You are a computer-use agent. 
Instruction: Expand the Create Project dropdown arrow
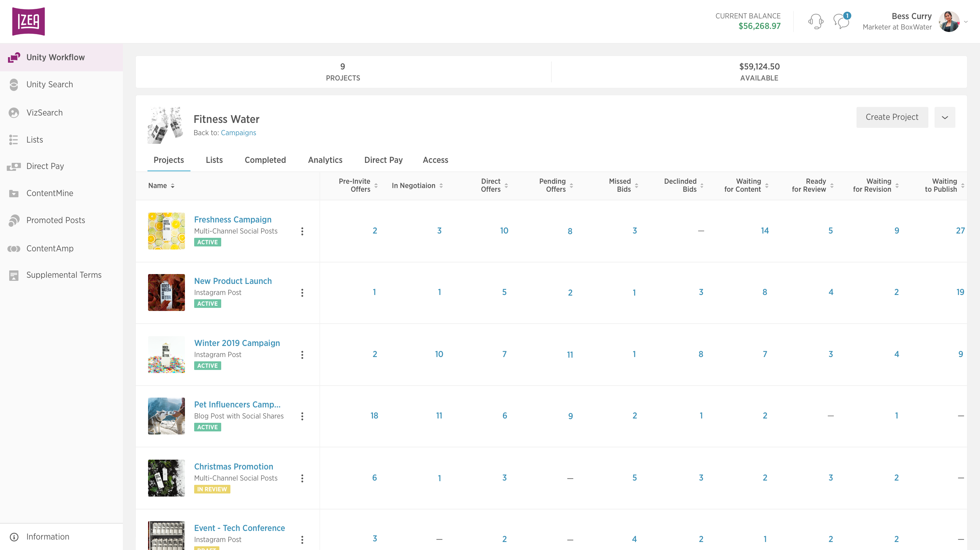945,117
